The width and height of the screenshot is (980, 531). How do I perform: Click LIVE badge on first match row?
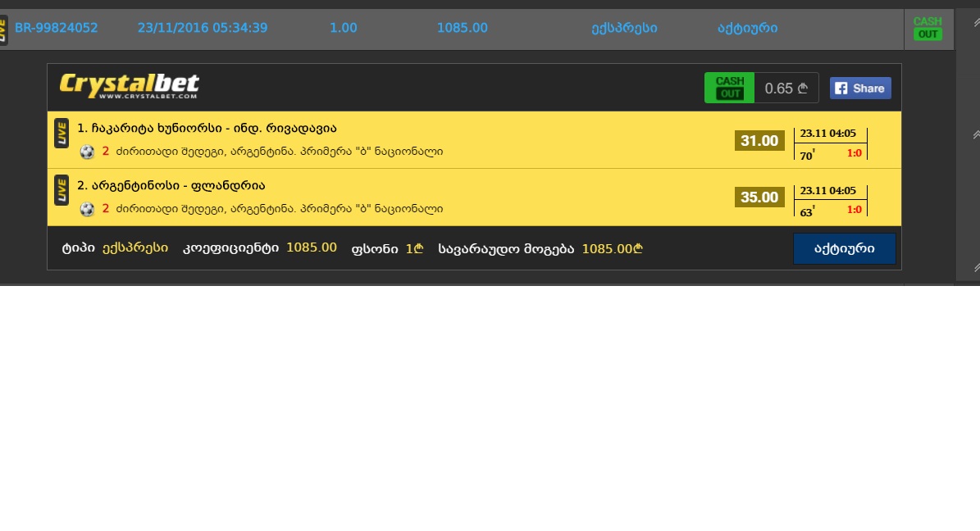tap(62, 133)
